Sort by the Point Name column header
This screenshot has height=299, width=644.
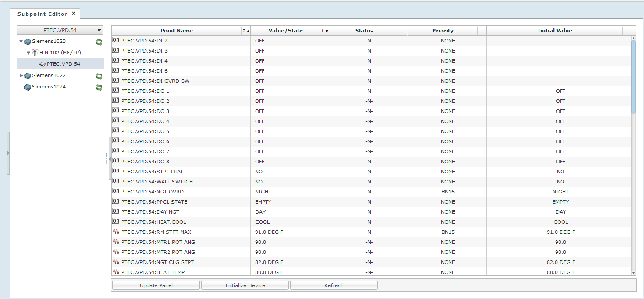pyautogui.click(x=176, y=31)
